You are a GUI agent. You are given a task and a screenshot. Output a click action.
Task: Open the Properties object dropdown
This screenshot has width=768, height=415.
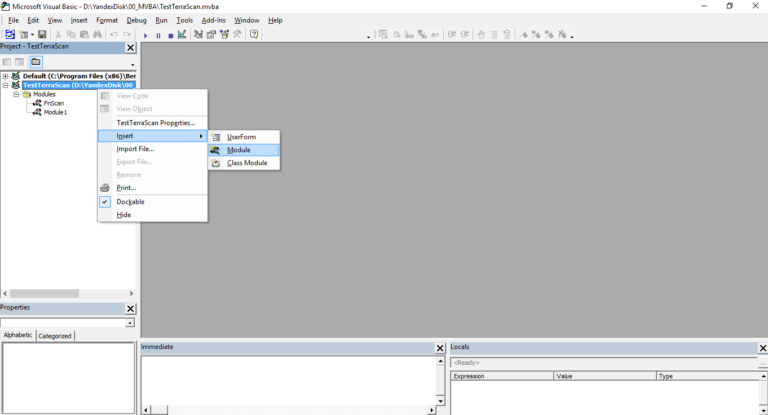(x=129, y=323)
